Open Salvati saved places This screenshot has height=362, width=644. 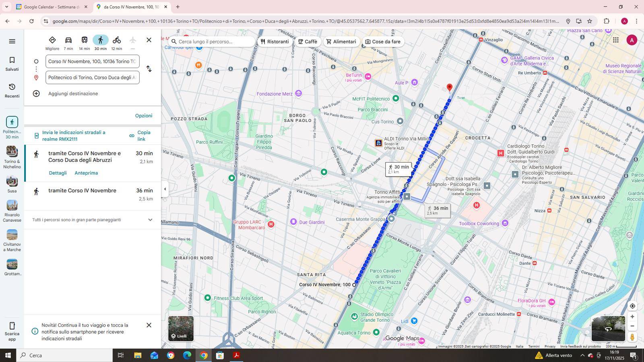pos(12,64)
